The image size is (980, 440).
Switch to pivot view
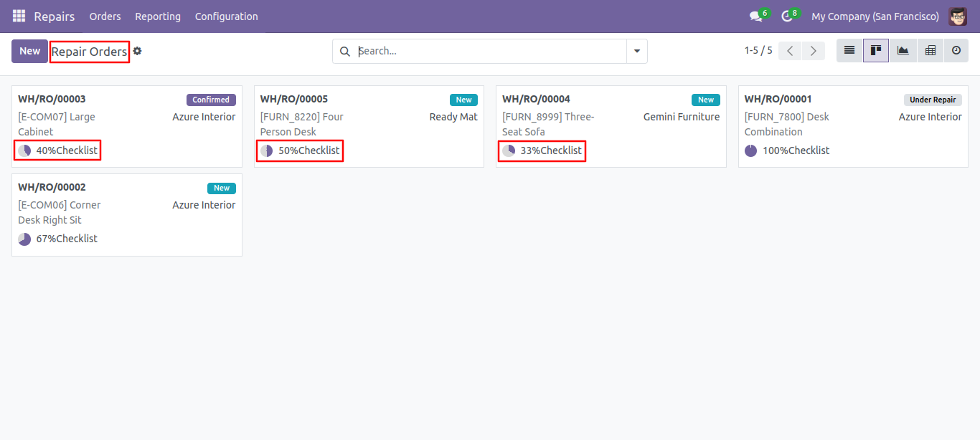pos(930,51)
